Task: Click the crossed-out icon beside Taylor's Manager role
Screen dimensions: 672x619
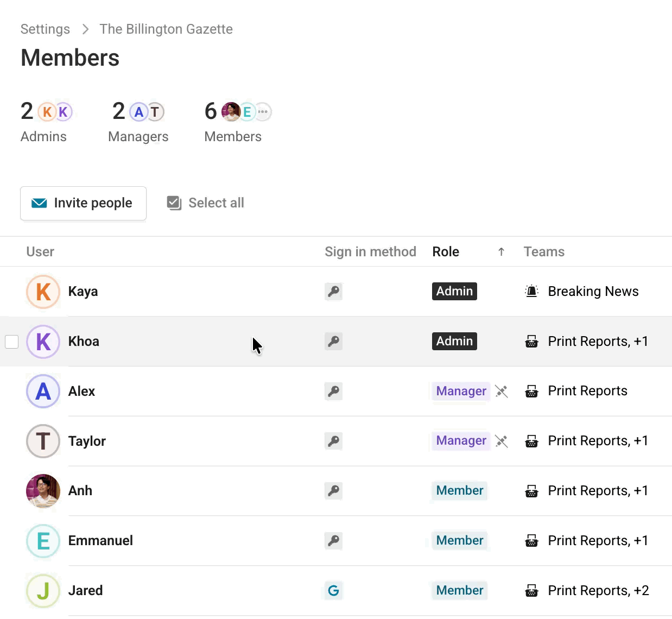Action: pyautogui.click(x=502, y=441)
